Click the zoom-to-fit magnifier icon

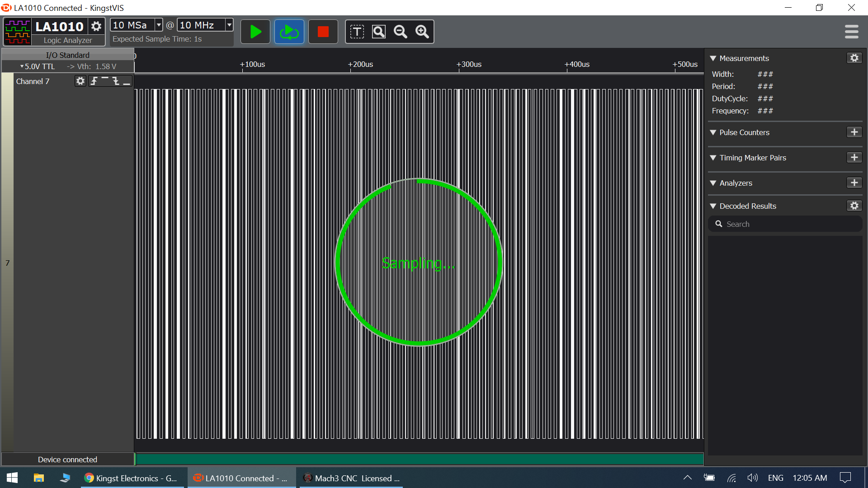379,32
